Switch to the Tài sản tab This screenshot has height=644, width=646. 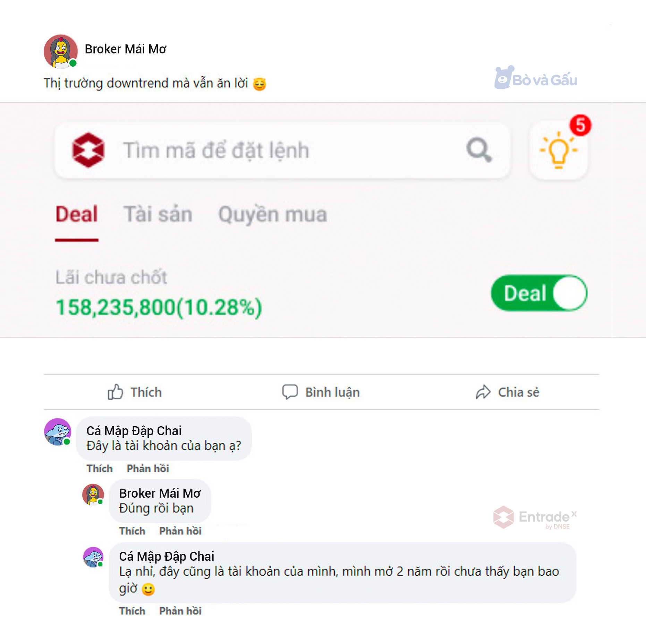[x=158, y=214]
